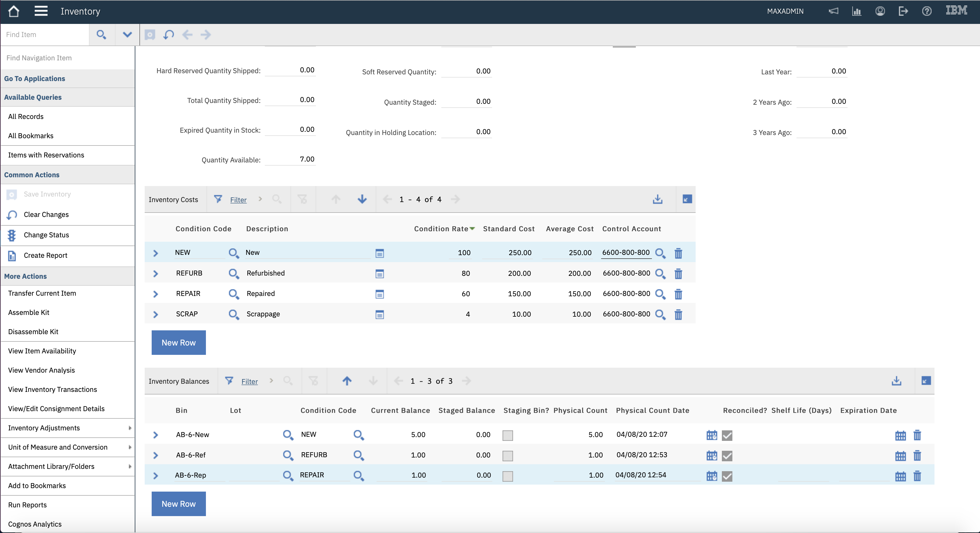Open the Inventory Adjustments submenu
Screen dimensions: 980x533
[x=68, y=428]
